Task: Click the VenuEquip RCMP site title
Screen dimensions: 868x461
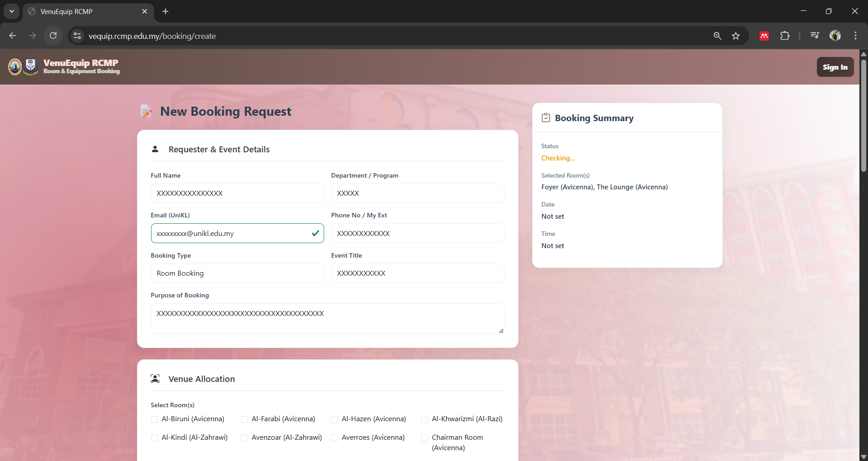Action: click(81, 63)
